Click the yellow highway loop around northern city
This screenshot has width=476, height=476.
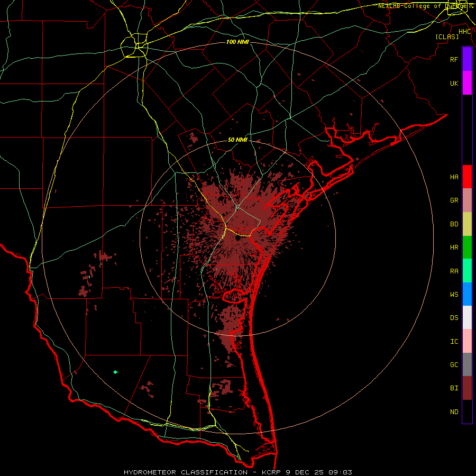coord(134,45)
